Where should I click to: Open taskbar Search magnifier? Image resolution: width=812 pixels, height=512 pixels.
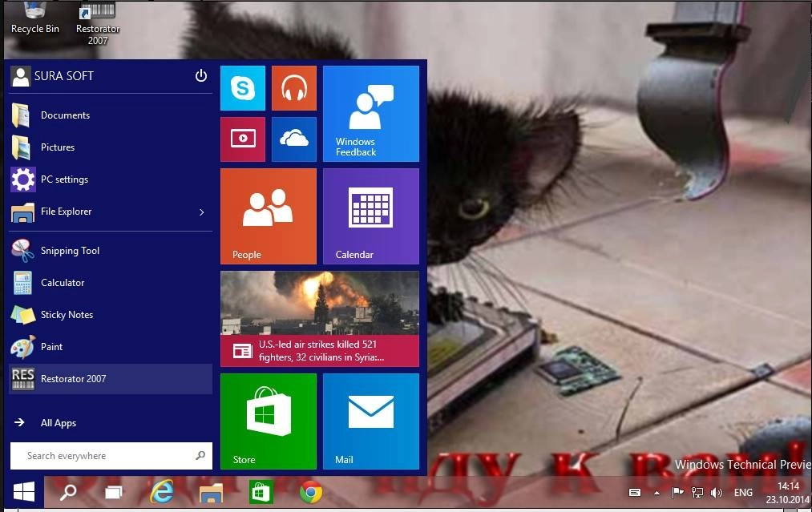pos(68,492)
